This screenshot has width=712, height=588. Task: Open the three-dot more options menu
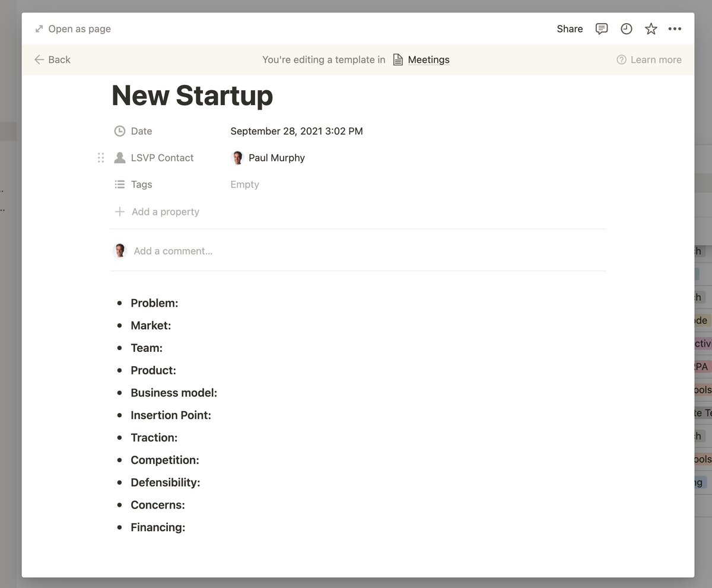point(675,28)
